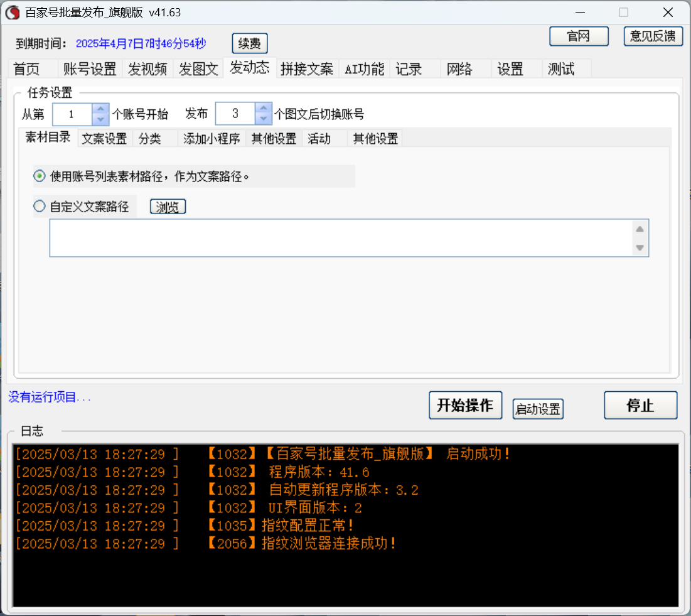Click the 浏览 browse button
The height and width of the screenshot is (616, 691).
click(x=168, y=207)
